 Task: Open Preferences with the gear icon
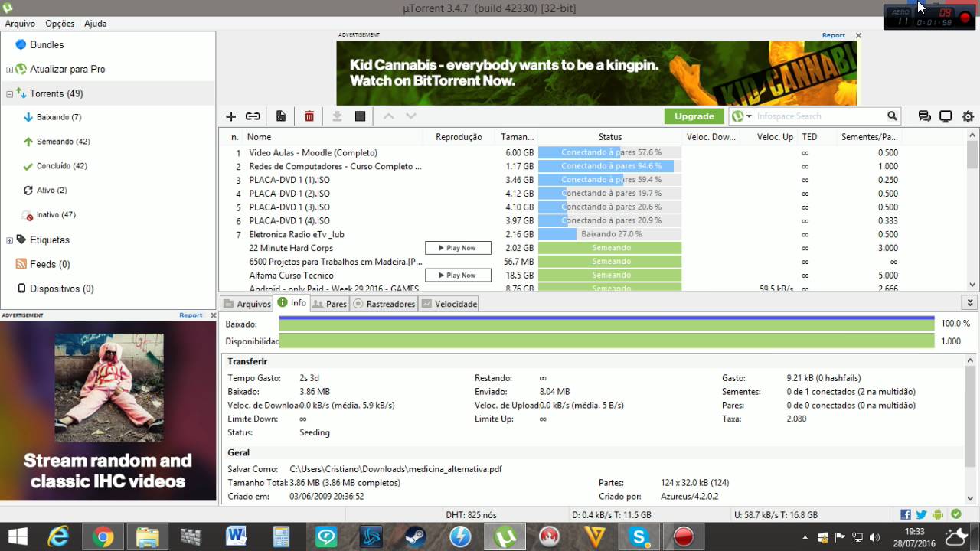click(x=968, y=116)
